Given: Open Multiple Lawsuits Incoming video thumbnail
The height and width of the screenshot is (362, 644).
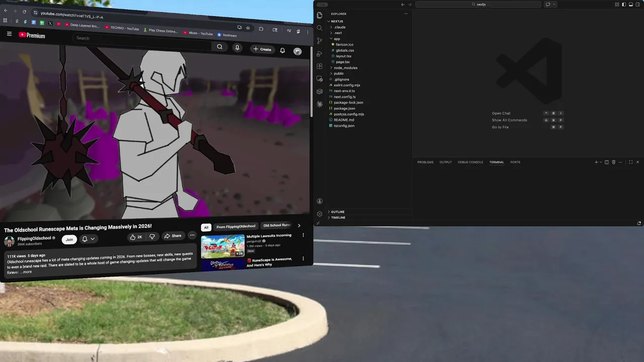Looking at the screenshot, I should (x=222, y=246).
